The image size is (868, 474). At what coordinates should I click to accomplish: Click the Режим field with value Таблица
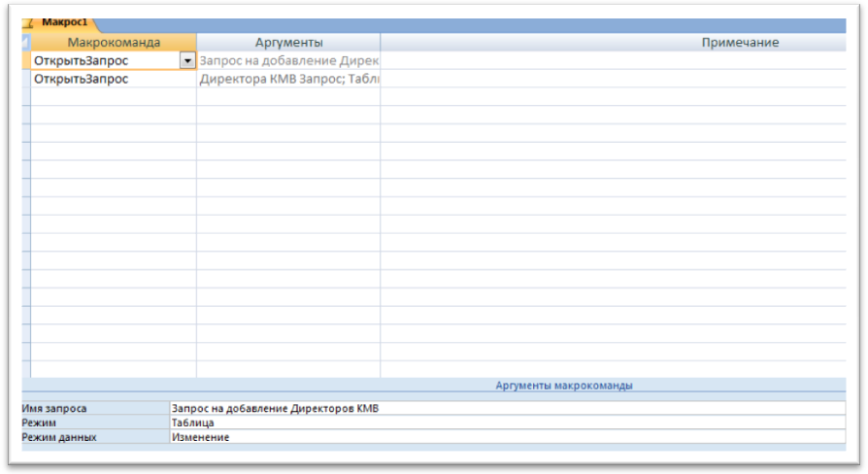508,423
